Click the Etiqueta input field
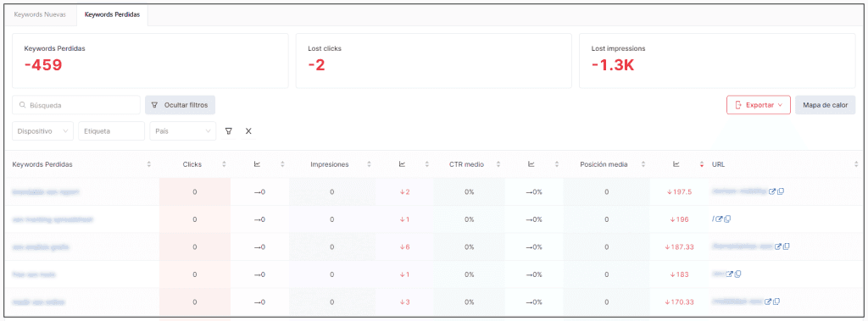The height and width of the screenshot is (321, 868). pos(111,131)
